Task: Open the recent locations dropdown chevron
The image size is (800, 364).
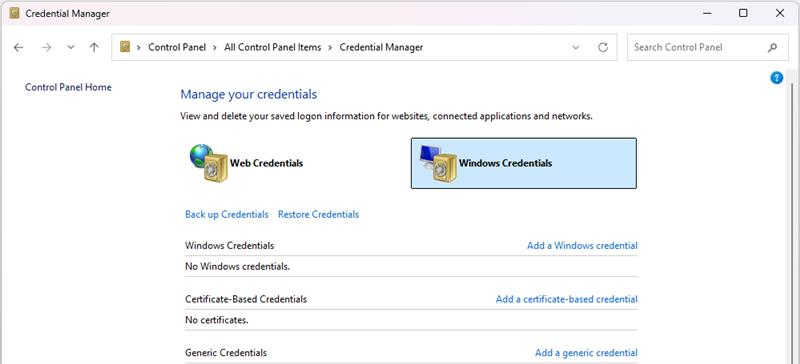Action: click(x=71, y=47)
